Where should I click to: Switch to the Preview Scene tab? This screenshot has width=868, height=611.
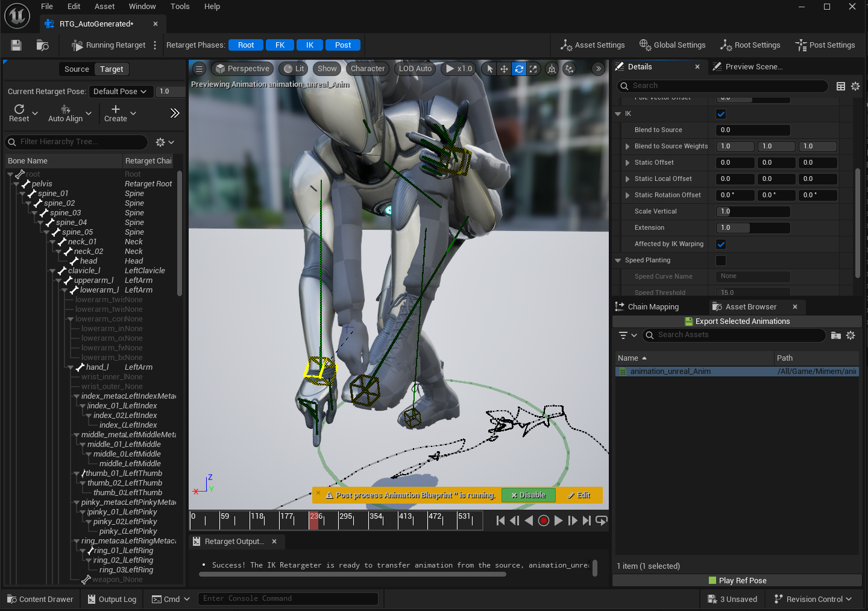coord(747,67)
